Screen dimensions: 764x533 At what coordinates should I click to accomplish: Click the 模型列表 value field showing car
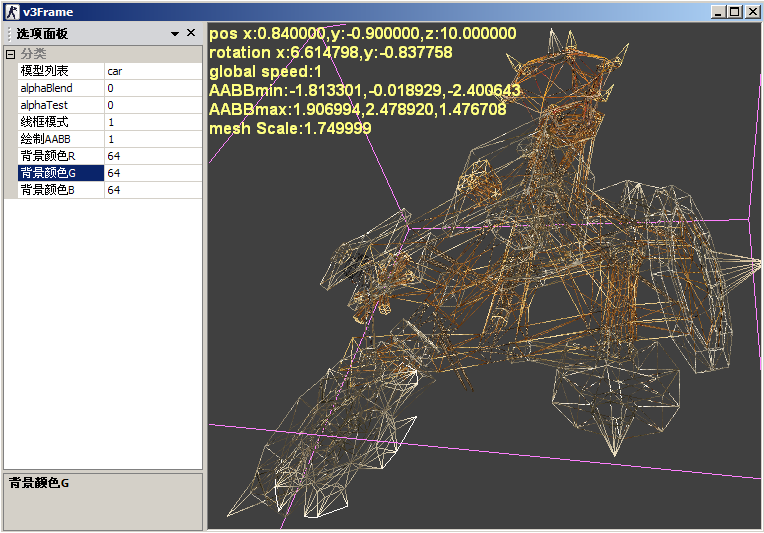[153, 71]
